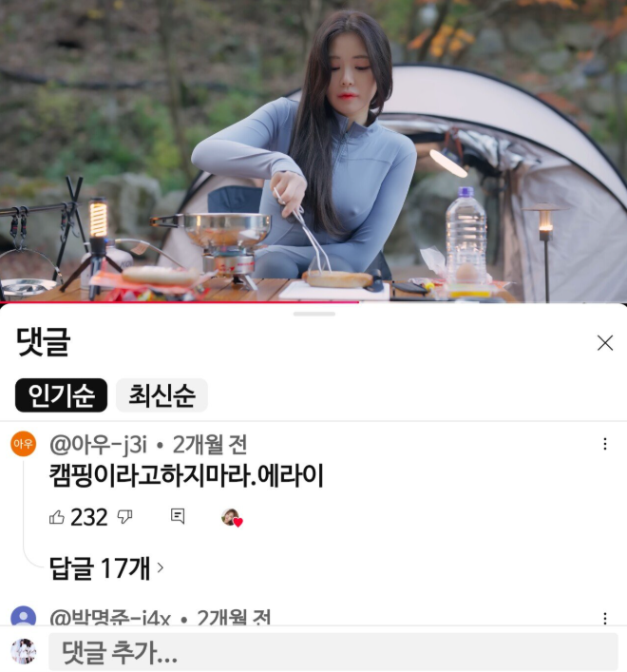Close the 댓글 comments panel
Screen dimensions: 627x672
(605, 343)
